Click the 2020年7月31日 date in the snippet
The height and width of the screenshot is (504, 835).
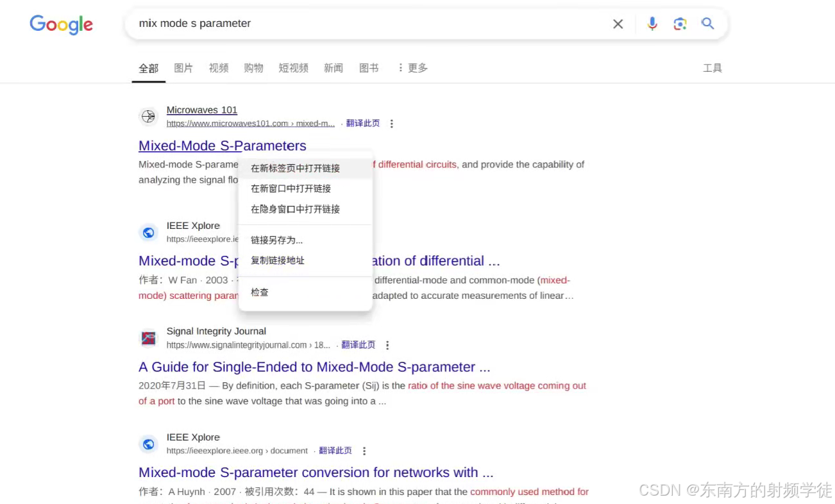[173, 386]
